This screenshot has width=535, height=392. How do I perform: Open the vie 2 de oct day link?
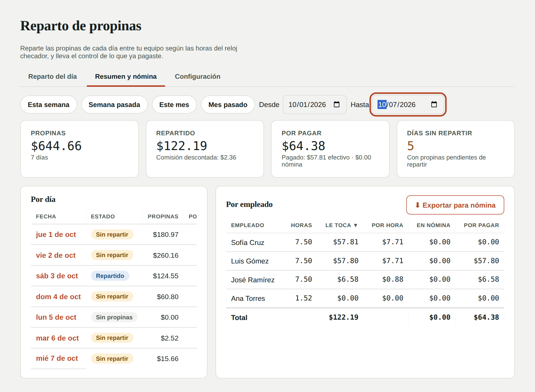tap(56, 255)
